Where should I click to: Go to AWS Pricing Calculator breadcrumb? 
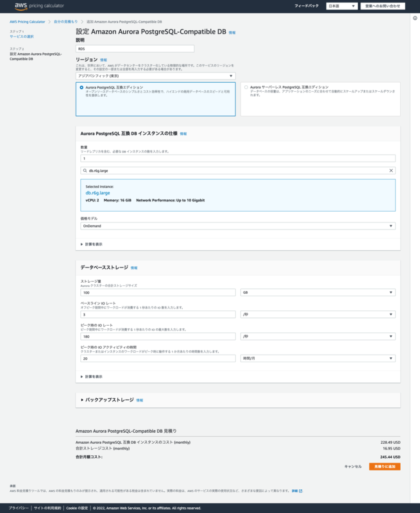[28, 22]
